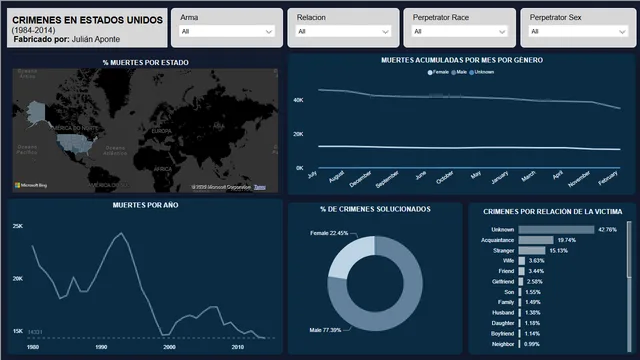Click the 'December' axis label
The height and width of the screenshot is (360, 640).
(x=360, y=179)
